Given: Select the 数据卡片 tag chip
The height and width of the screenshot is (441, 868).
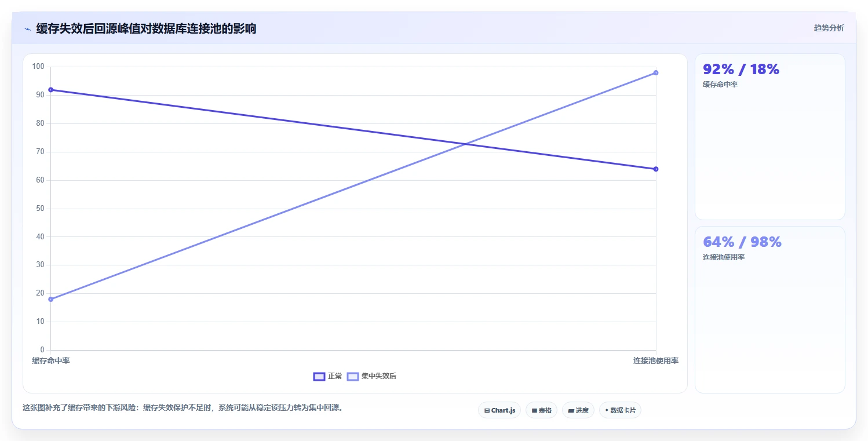Looking at the screenshot, I should (620, 410).
